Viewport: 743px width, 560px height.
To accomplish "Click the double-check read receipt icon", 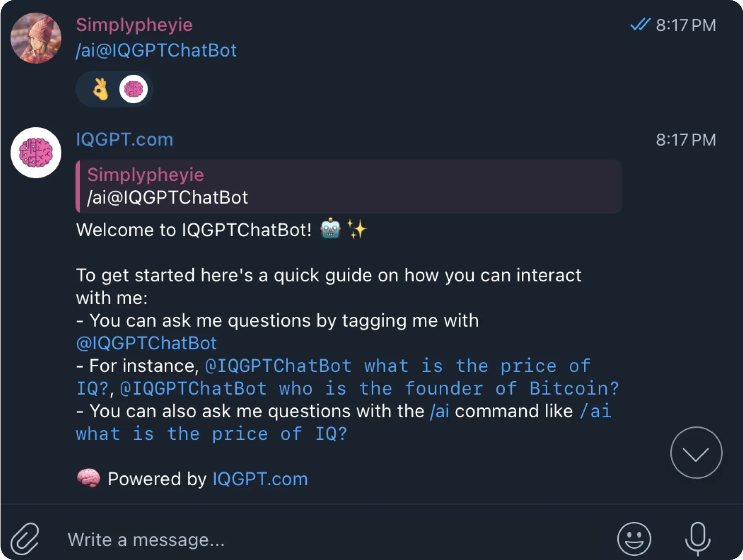I will [x=640, y=25].
